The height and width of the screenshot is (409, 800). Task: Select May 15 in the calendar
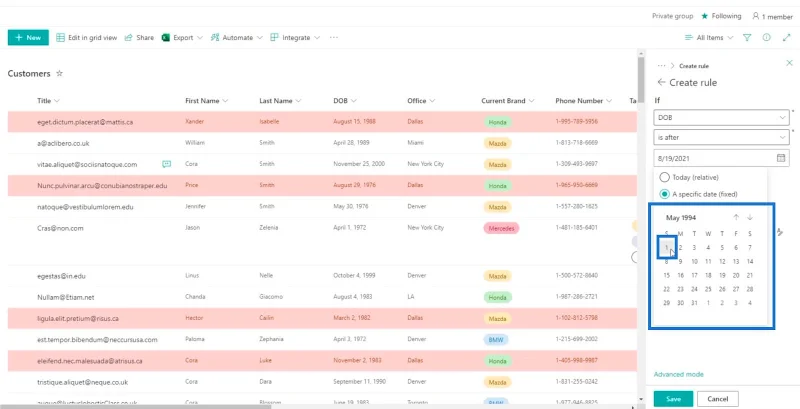click(666, 275)
